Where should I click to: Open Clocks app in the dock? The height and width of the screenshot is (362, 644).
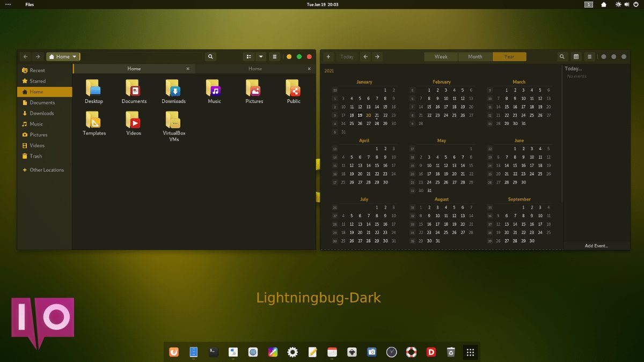click(392, 352)
